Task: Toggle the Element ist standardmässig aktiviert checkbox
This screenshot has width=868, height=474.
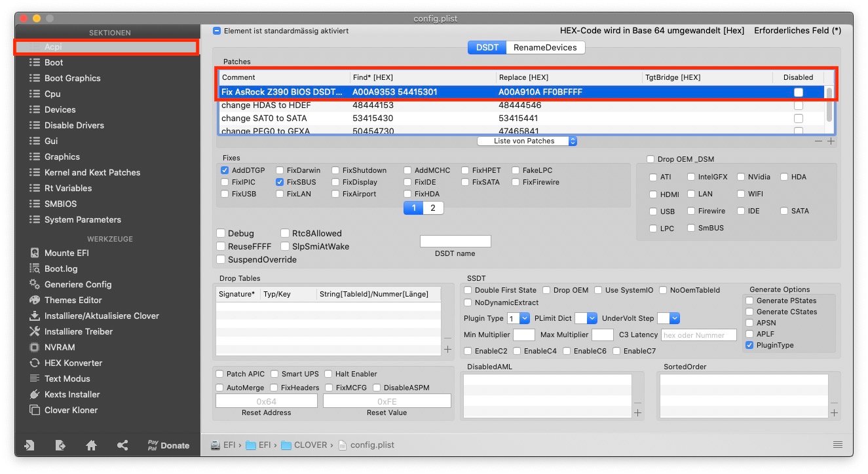Action: (x=217, y=31)
